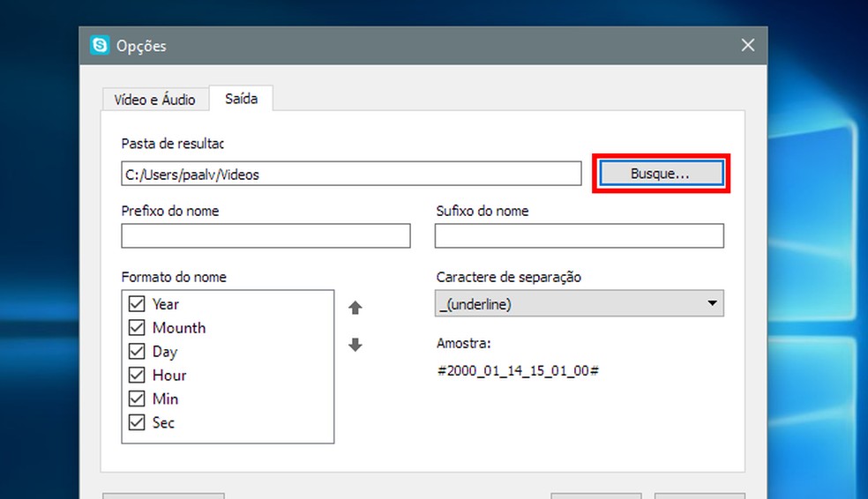This screenshot has width=868, height=499.
Task: Disable the Min checkbox
Action: 137,398
